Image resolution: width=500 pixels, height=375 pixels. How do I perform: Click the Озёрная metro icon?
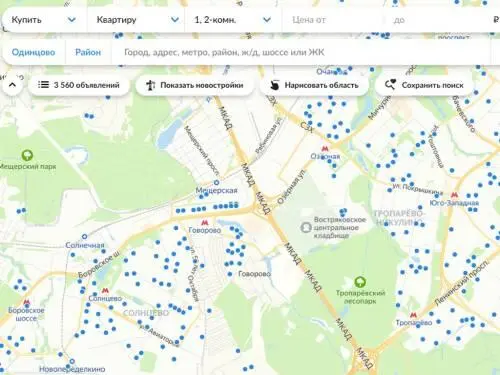pos(325,148)
